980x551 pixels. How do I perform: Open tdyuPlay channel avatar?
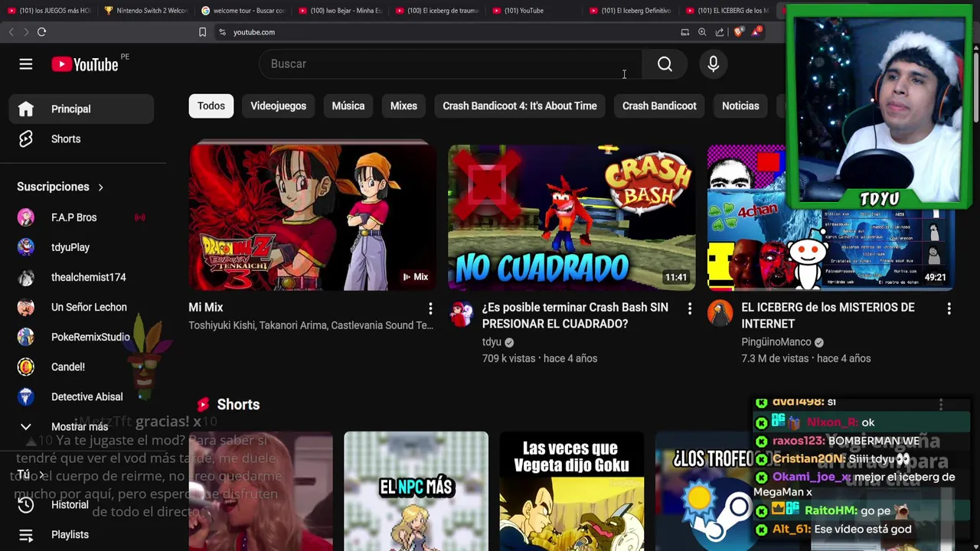coord(25,247)
